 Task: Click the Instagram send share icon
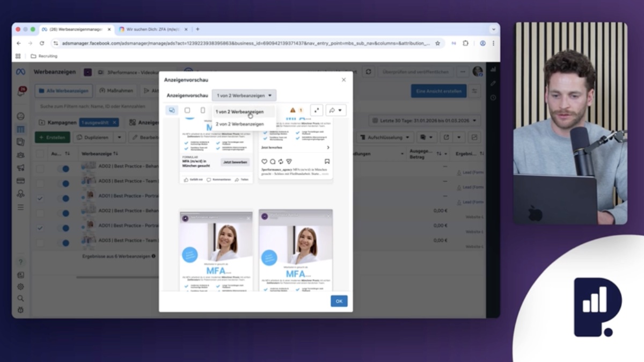288,161
